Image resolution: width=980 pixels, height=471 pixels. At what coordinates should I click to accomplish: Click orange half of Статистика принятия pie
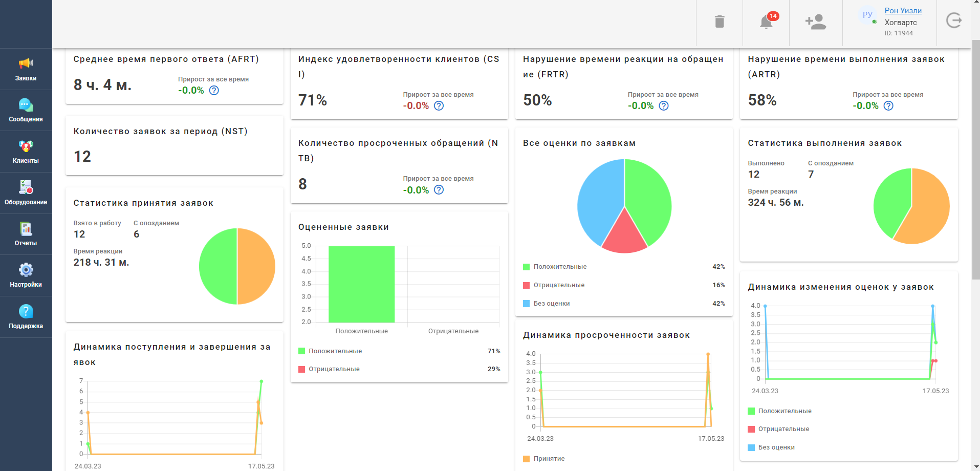click(257, 266)
